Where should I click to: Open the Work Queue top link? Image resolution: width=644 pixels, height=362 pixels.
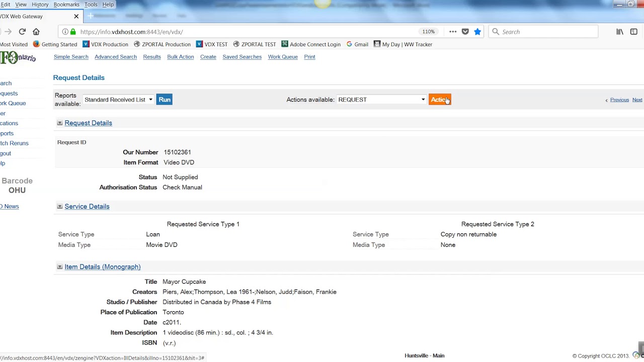coord(283,57)
